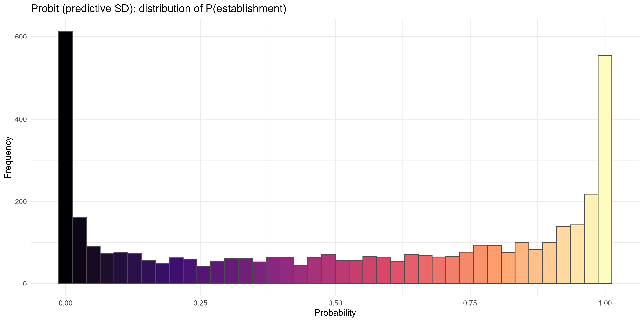
Task: Click the 400 y-axis tick label
Action: click(x=21, y=119)
